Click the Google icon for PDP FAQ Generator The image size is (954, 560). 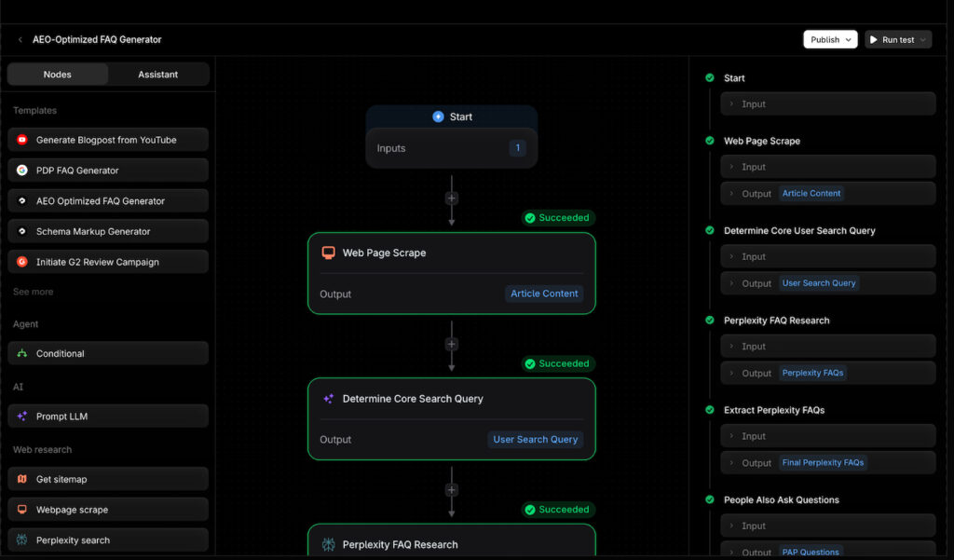coord(22,170)
